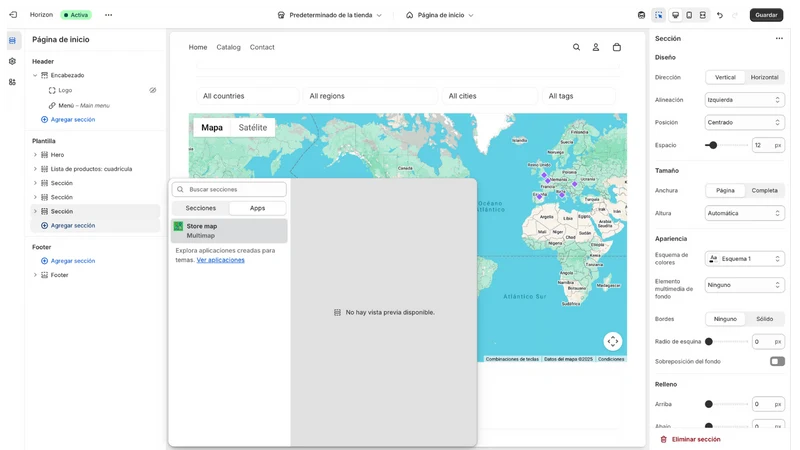Viewport: 800px width, 450px height.
Task: Click the search magnifier in store preview
Action: [x=576, y=47]
